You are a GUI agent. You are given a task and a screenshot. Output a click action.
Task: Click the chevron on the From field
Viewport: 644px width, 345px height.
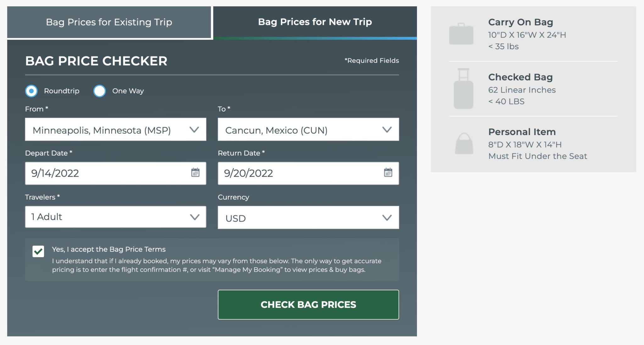194,129
